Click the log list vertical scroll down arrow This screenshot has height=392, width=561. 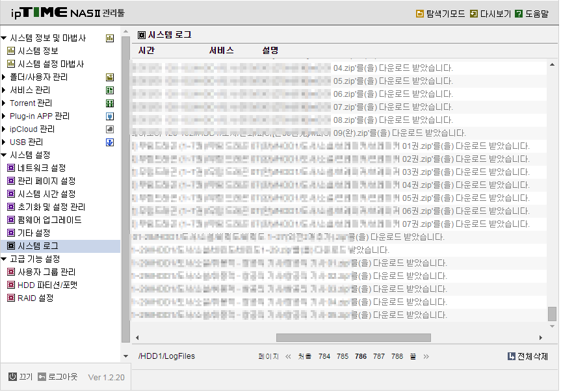tap(552, 326)
